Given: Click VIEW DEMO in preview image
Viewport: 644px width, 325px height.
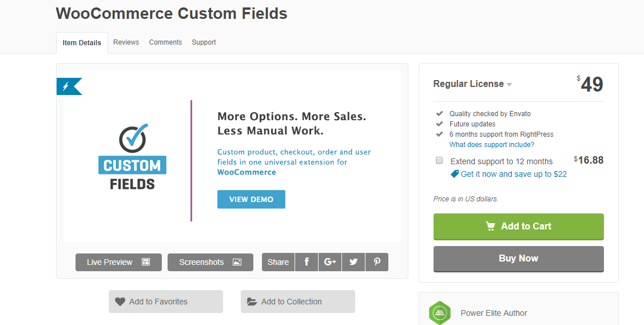Looking at the screenshot, I should 251,199.
